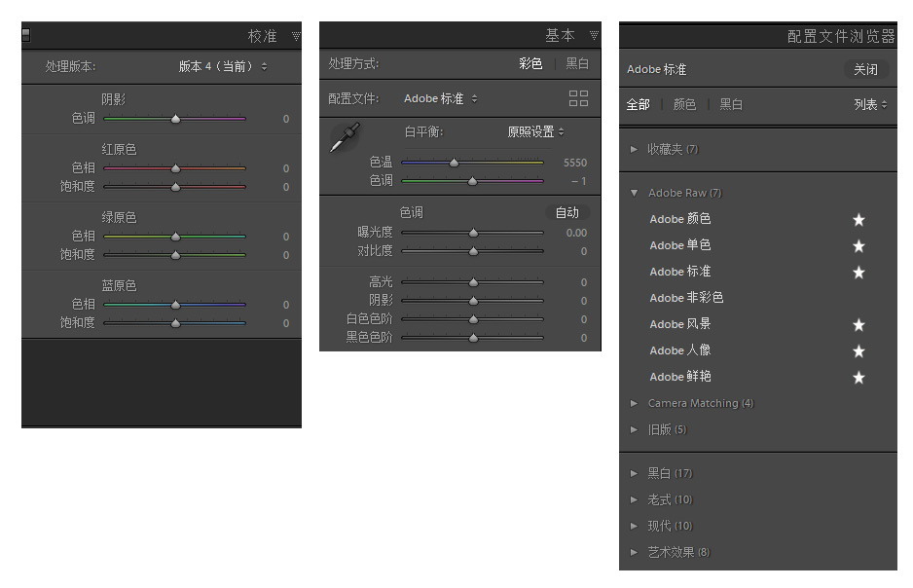Collapse the 校准 panel triangle
This screenshot has width=913, height=588.
(296, 36)
